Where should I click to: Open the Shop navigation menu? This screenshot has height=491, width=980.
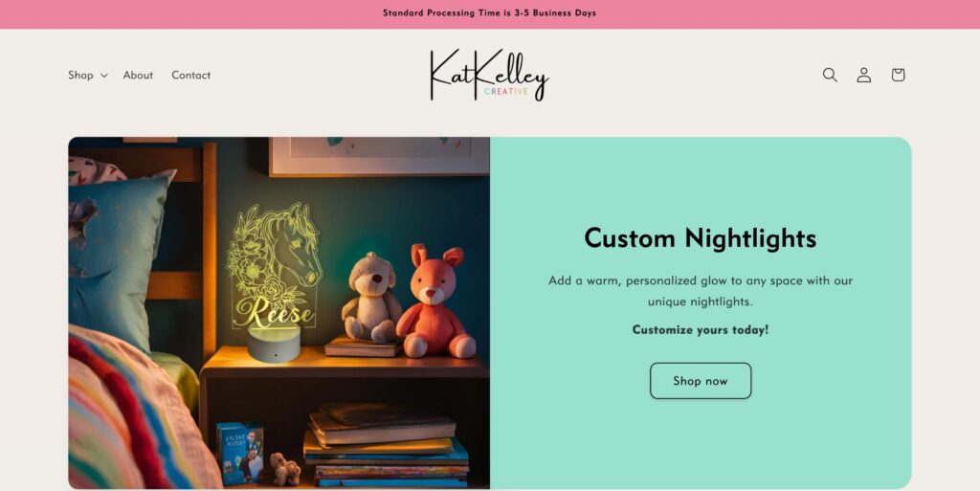click(87, 75)
